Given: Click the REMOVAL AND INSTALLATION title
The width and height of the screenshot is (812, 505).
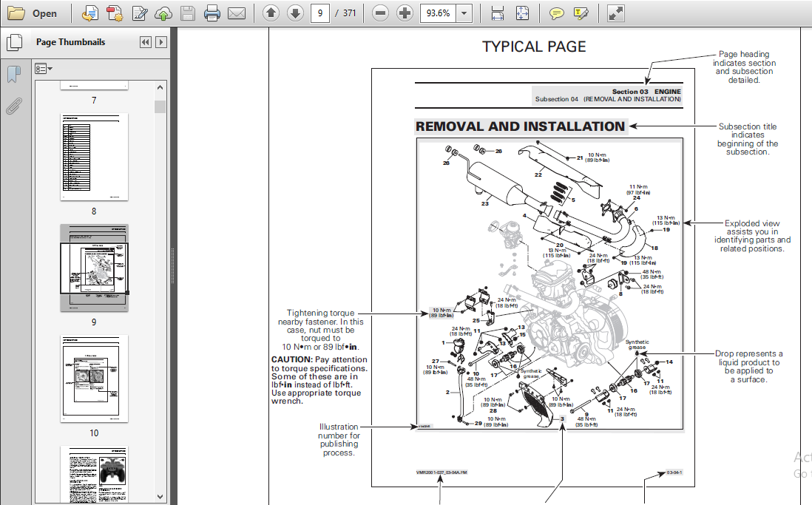Looking at the screenshot, I should click(521, 126).
